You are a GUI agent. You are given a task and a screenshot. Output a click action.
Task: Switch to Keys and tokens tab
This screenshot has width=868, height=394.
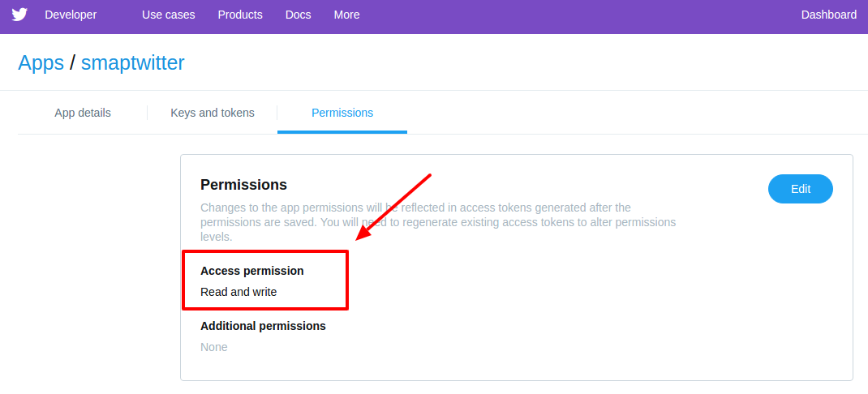tap(213, 113)
